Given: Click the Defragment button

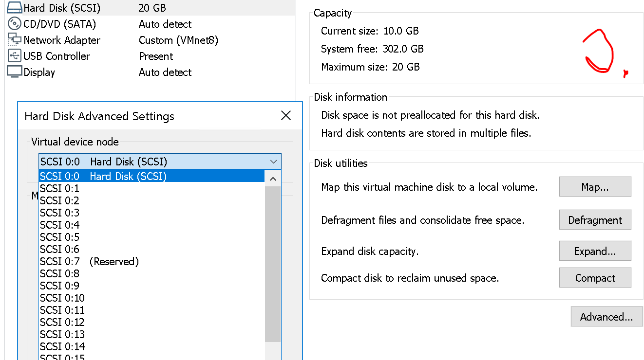Looking at the screenshot, I should (x=595, y=220).
